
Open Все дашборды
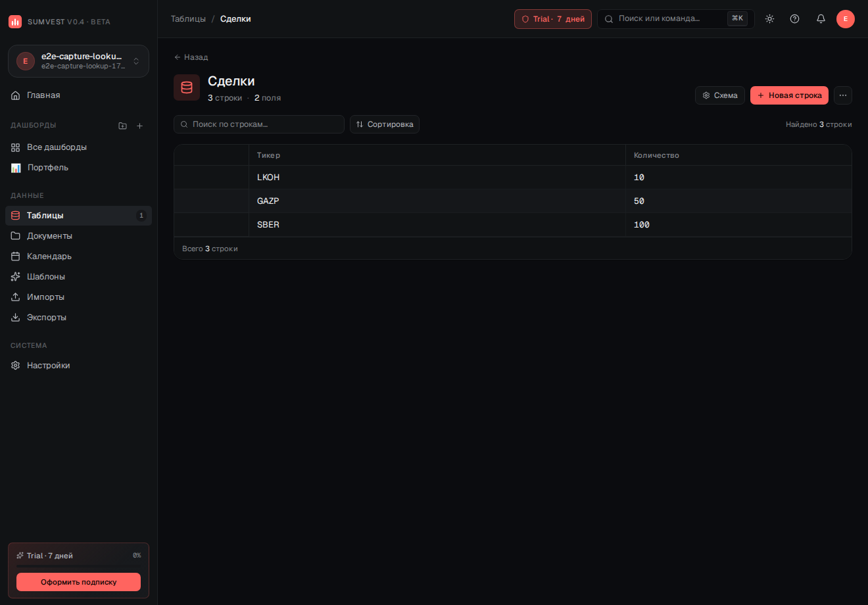[78, 147]
